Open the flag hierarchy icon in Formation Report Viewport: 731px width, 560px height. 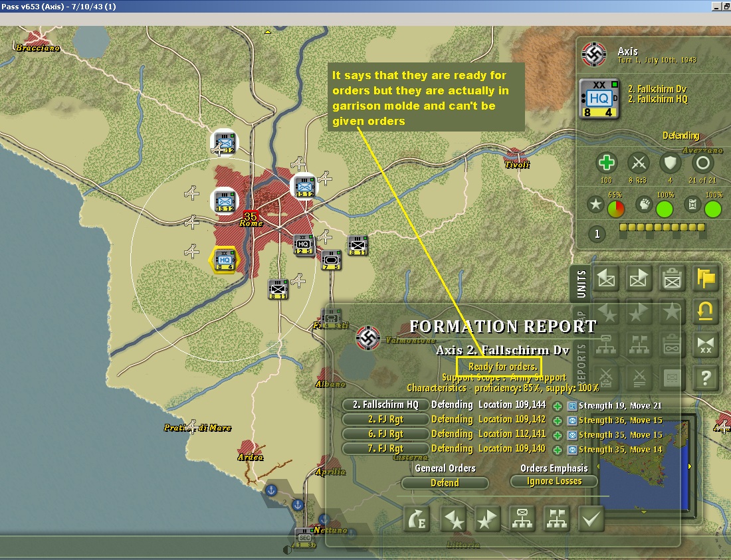[557, 519]
